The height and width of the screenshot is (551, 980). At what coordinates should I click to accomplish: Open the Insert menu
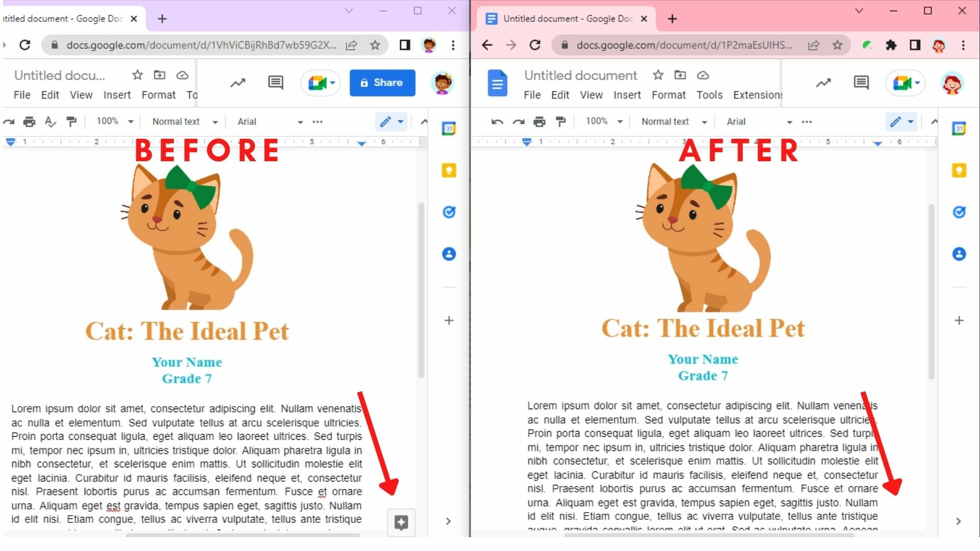click(x=627, y=95)
